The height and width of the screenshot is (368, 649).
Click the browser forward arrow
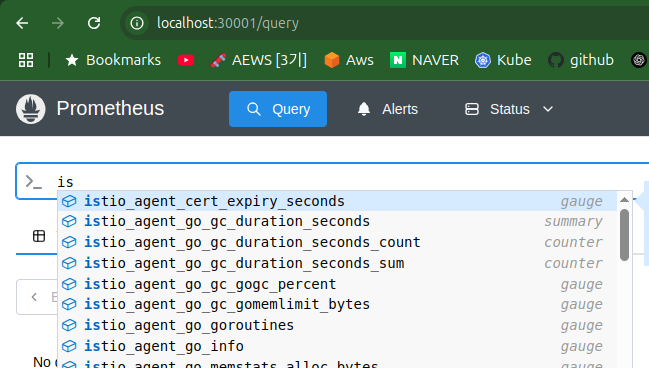58,23
